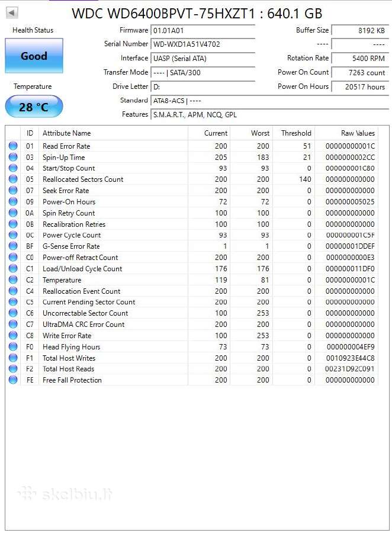This screenshot has height=533, width=392.
Task: Click the status icon for Spin Retry Count
Action: point(13,213)
